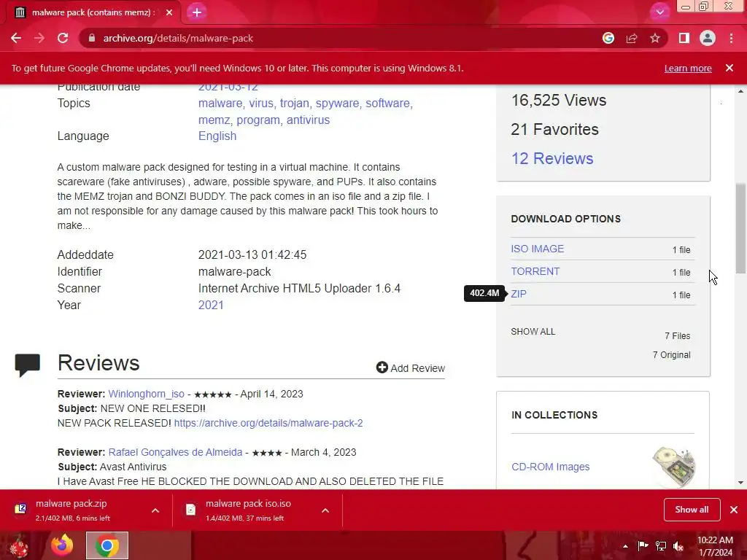This screenshot has width=747, height=560.
Task: Click the Action Center flag icon
Action: (643, 546)
